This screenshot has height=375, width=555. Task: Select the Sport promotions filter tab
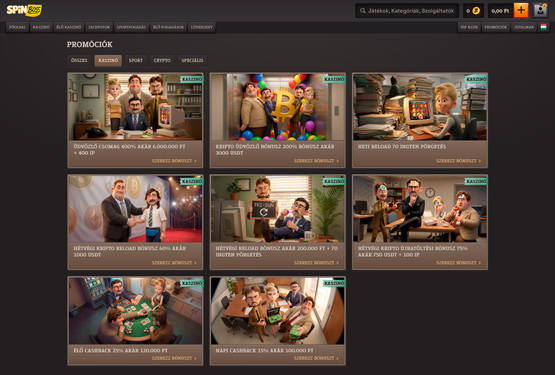136,61
